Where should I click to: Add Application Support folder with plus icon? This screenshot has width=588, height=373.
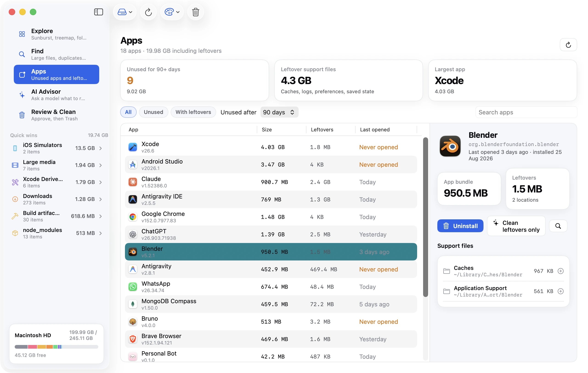point(561,291)
